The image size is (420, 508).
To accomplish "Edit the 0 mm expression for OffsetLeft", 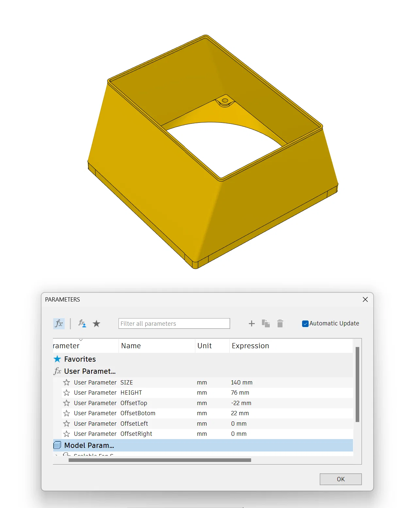I will [239, 423].
